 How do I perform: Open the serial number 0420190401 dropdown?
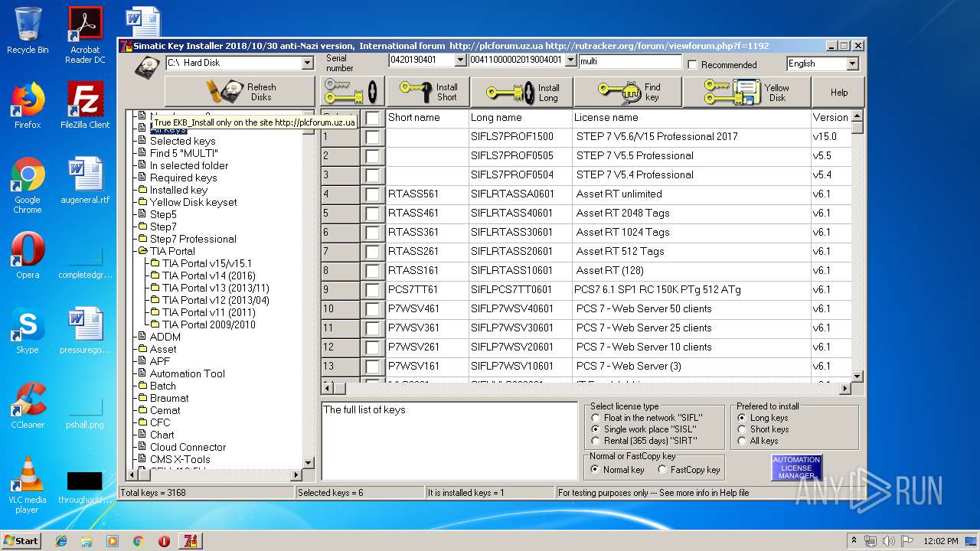click(460, 60)
